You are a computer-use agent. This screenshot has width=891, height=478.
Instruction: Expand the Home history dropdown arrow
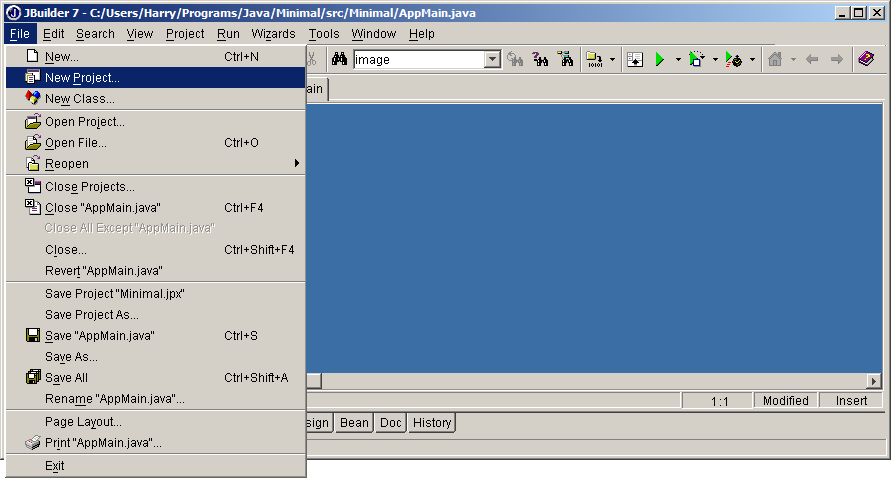[x=793, y=59]
